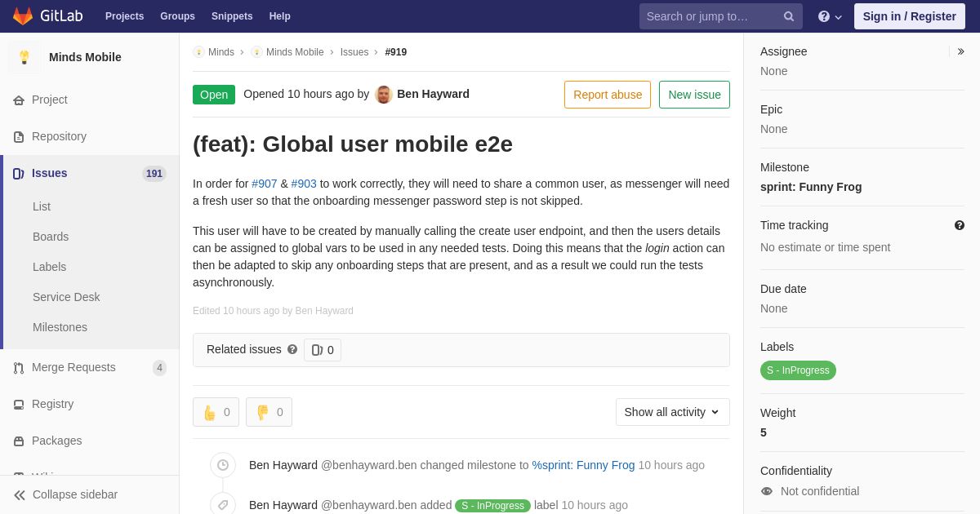Viewport: 980px width, 514px height.
Task: Collapse the right sidebar with double chevron
Action: tap(960, 51)
